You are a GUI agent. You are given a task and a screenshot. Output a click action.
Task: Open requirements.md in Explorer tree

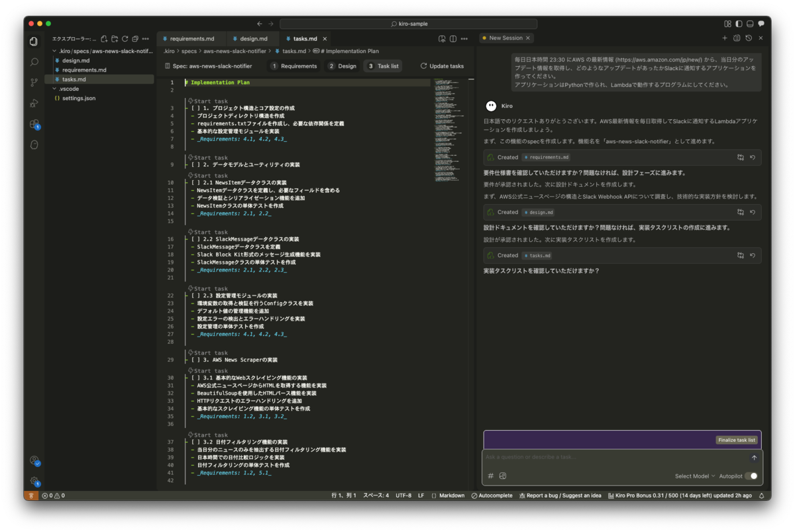[84, 70]
